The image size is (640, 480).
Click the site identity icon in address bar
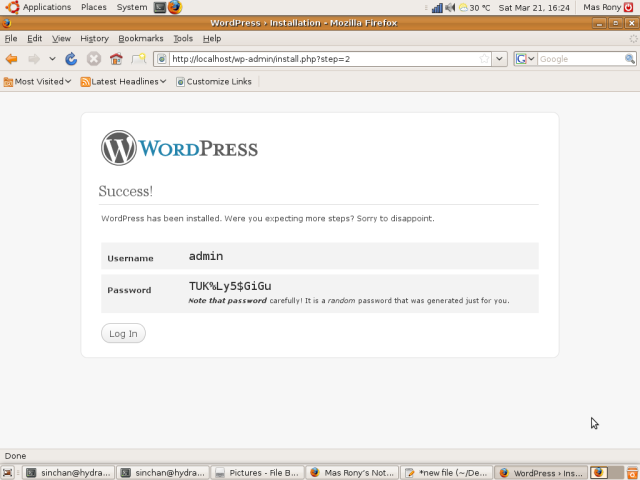click(162, 59)
